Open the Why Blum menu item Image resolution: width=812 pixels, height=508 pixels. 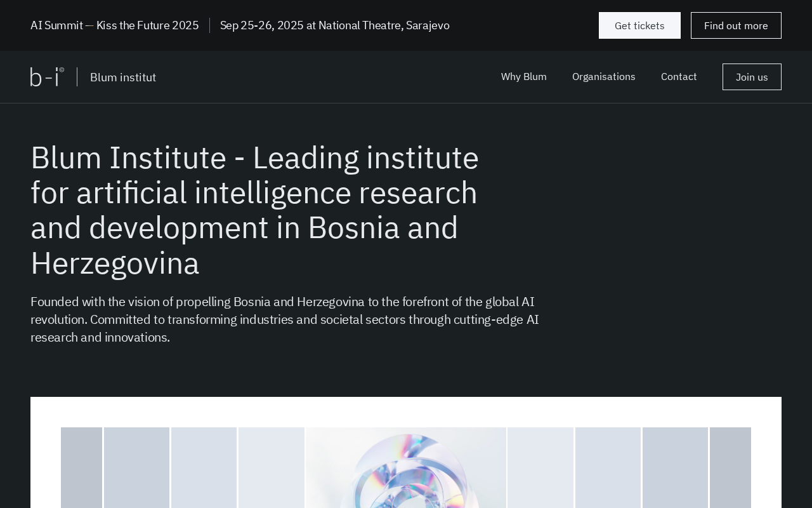click(x=524, y=76)
